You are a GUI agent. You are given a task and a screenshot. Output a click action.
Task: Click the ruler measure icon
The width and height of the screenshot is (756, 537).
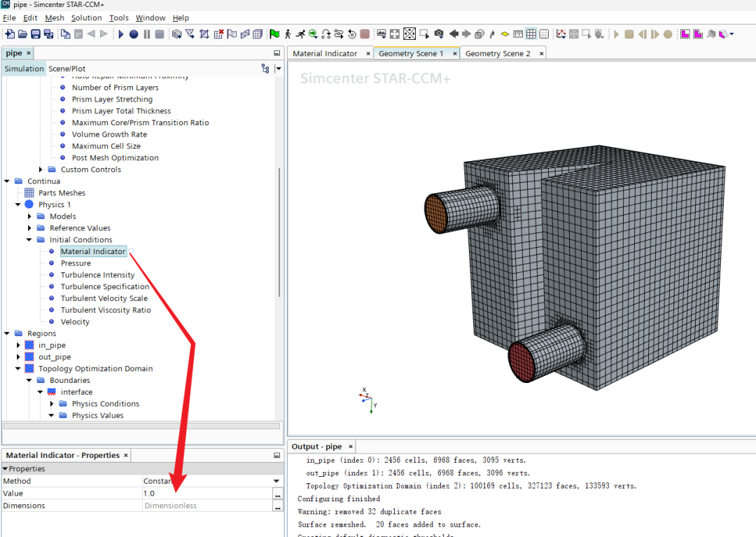coord(518,34)
